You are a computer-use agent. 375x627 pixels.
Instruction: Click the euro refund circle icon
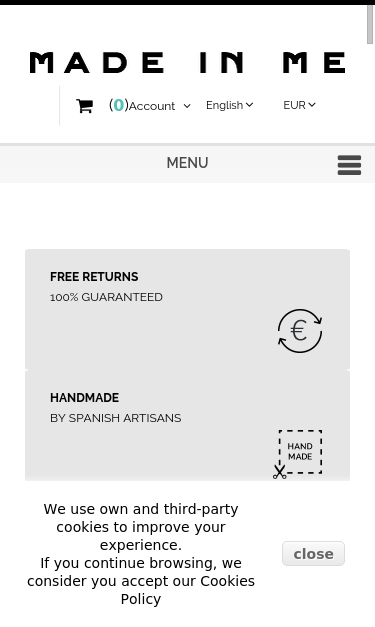pyautogui.click(x=300, y=331)
